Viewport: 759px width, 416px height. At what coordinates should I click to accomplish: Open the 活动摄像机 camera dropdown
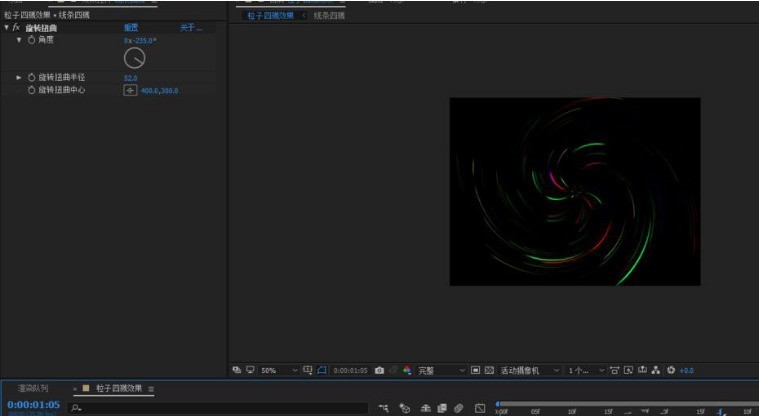pos(530,370)
